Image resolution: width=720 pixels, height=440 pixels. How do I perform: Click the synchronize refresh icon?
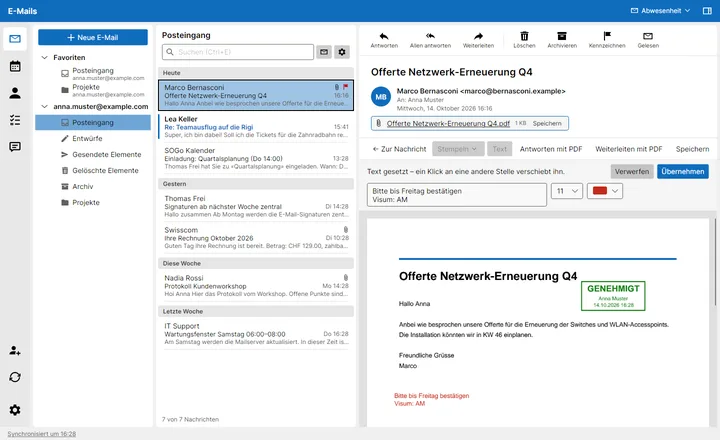15,377
